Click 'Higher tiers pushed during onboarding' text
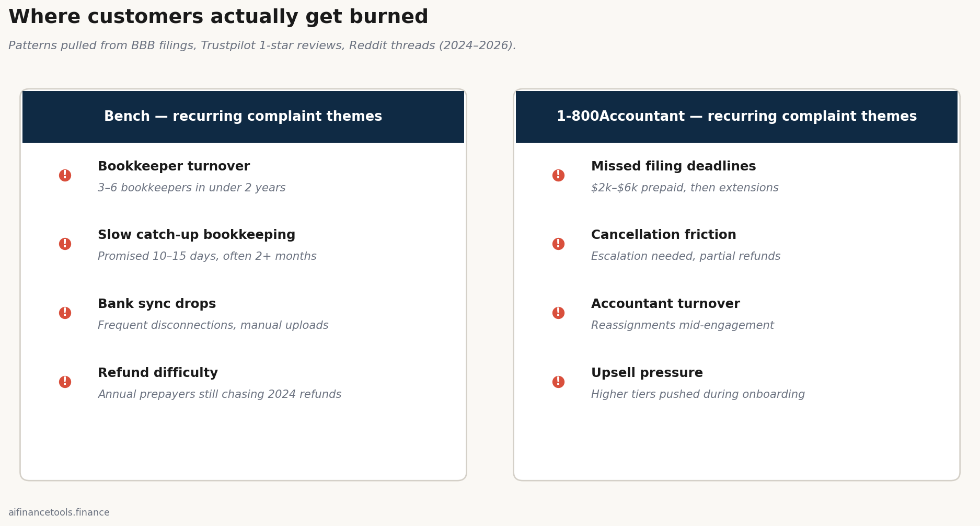The image size is (980, 526). (698, 395)
